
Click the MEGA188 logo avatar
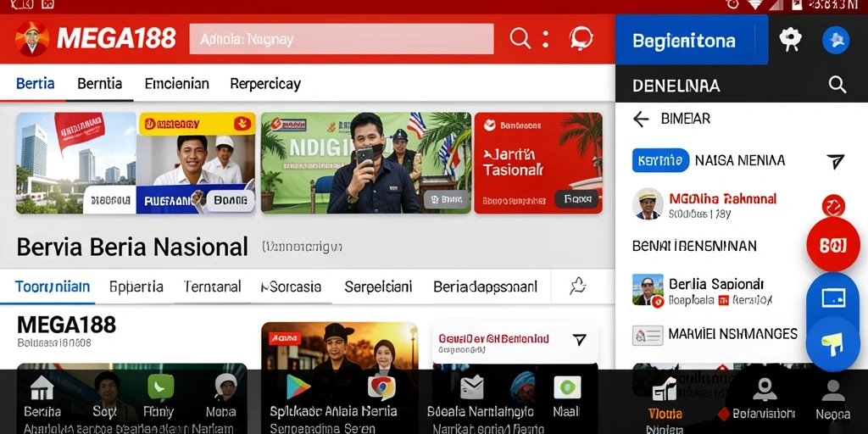pos(32,39)
